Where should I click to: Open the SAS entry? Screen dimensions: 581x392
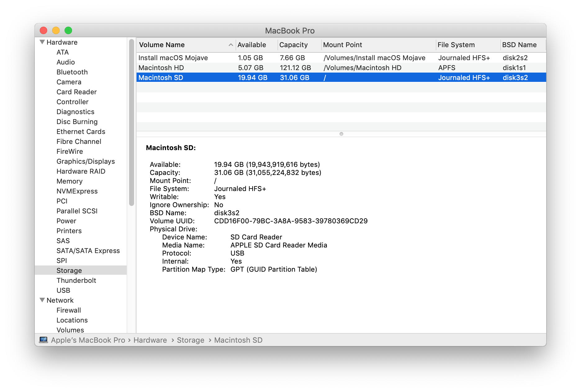point(63,241)
